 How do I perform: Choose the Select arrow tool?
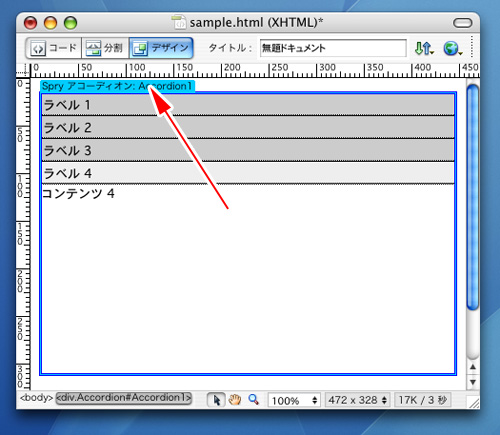(x=216, y=400)
